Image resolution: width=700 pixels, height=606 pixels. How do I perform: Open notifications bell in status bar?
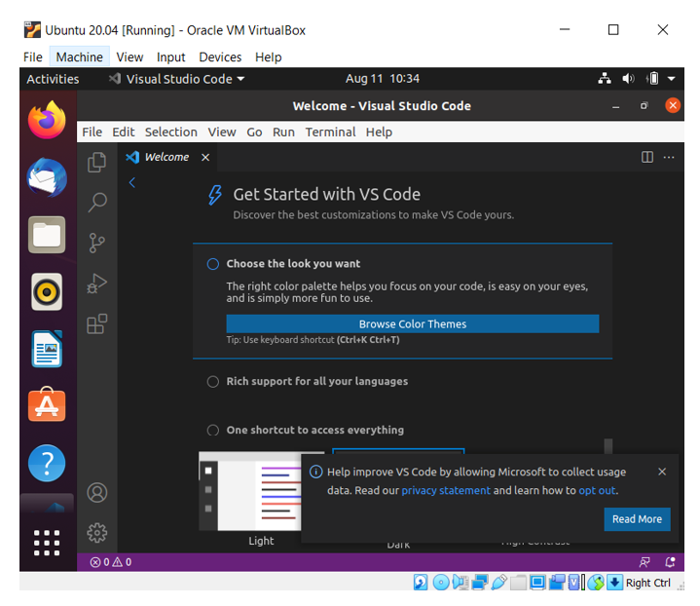click(x=670, y=562)
